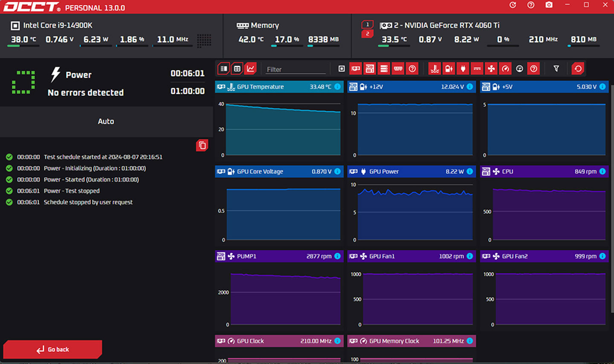
Task: Click the GPU Power graph header
Action: pyautogui.click(x=411, y=171)
